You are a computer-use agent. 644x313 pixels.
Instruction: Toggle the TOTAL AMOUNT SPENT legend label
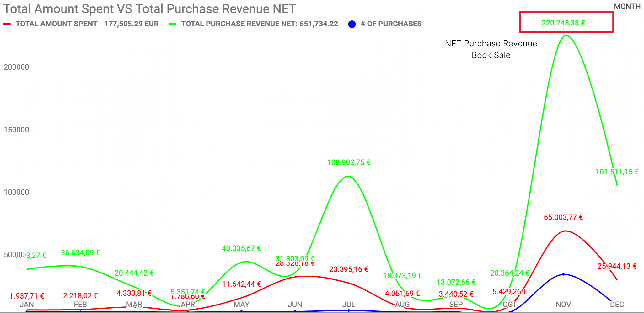click(87, 24)
